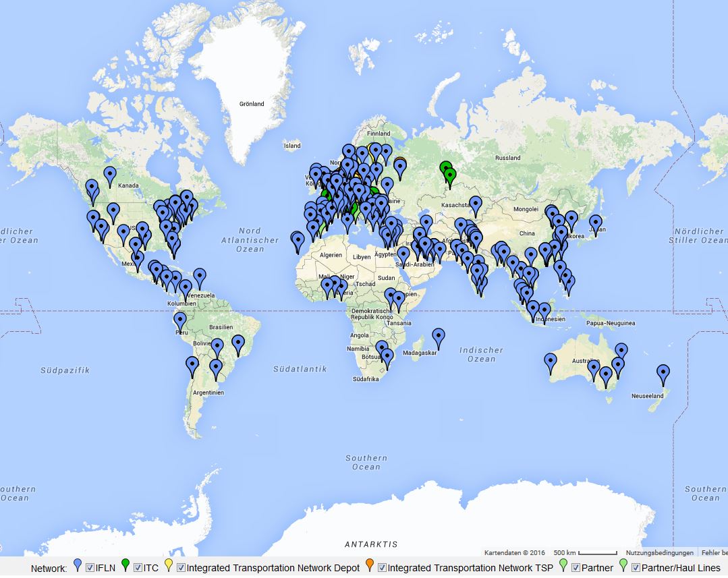Screen dimensions: 728x578
Task: Click the Kartendaten © 2016 attribution text
Action: point(514,552)
